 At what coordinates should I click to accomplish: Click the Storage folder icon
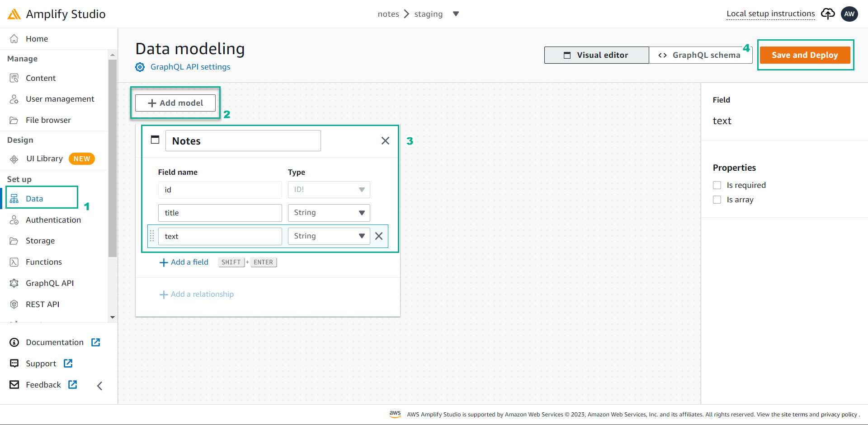tap(14, 241)
